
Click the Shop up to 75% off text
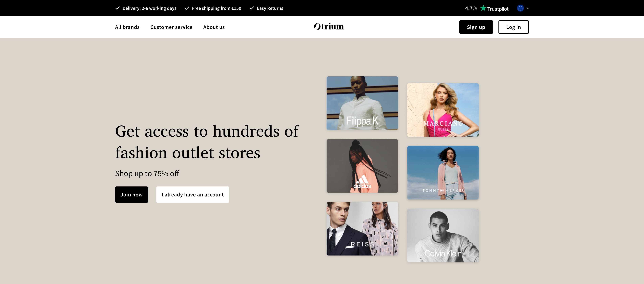pyautogui.click(x=147, y=173)
